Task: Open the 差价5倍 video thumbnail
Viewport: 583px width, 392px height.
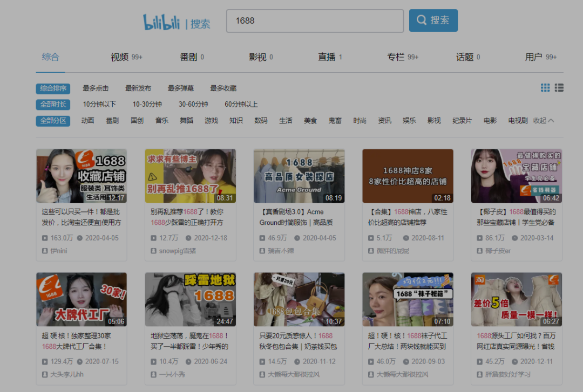Action: pyautogui.click(x=517, y=299)
